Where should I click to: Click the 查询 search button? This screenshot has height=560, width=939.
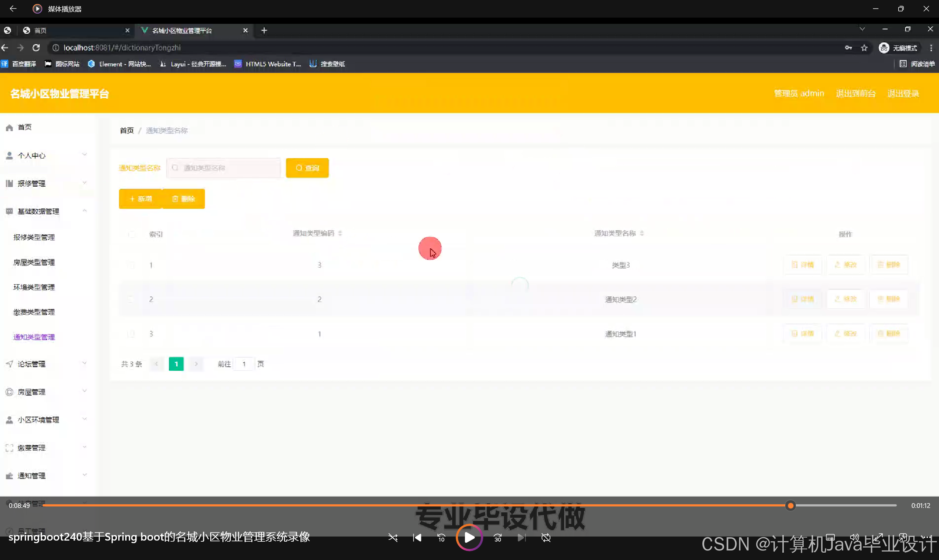(307, 168)
